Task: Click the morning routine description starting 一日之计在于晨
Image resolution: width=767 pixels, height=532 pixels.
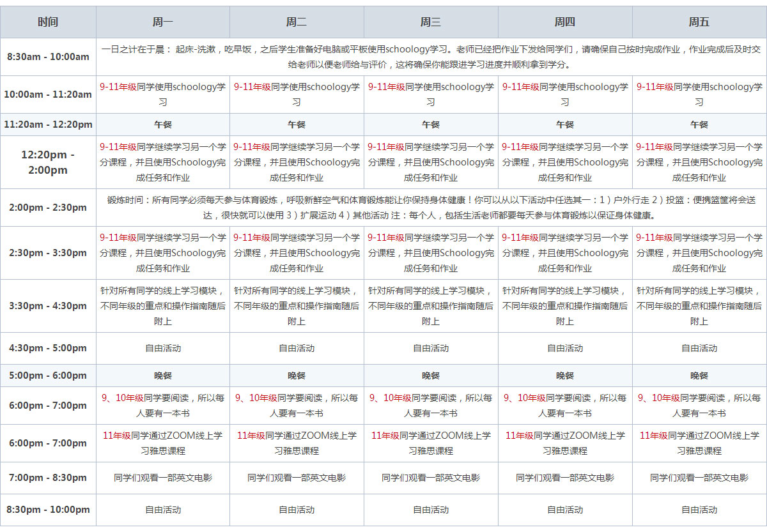Action: coord(431,57)
